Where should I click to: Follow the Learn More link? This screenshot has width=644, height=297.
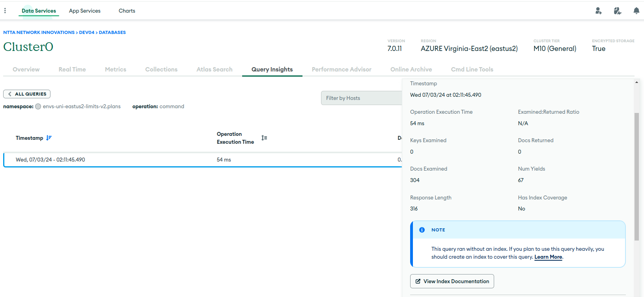[x=548, y=257]
